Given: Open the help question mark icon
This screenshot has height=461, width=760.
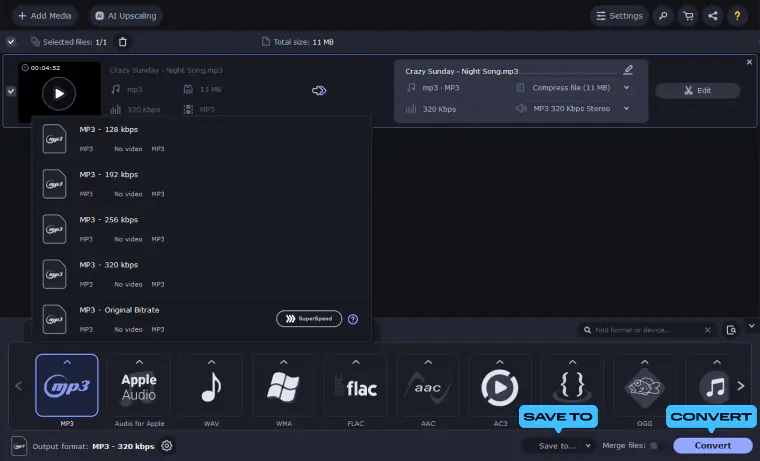Looking at the screenshot, I should pos(737,16).
